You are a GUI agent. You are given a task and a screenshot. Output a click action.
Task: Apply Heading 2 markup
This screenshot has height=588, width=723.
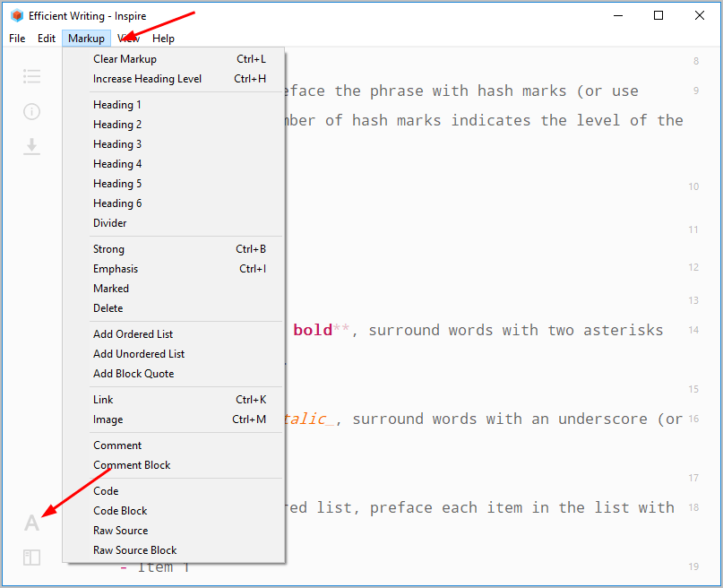pyautogui.click(x=174, y=125)
